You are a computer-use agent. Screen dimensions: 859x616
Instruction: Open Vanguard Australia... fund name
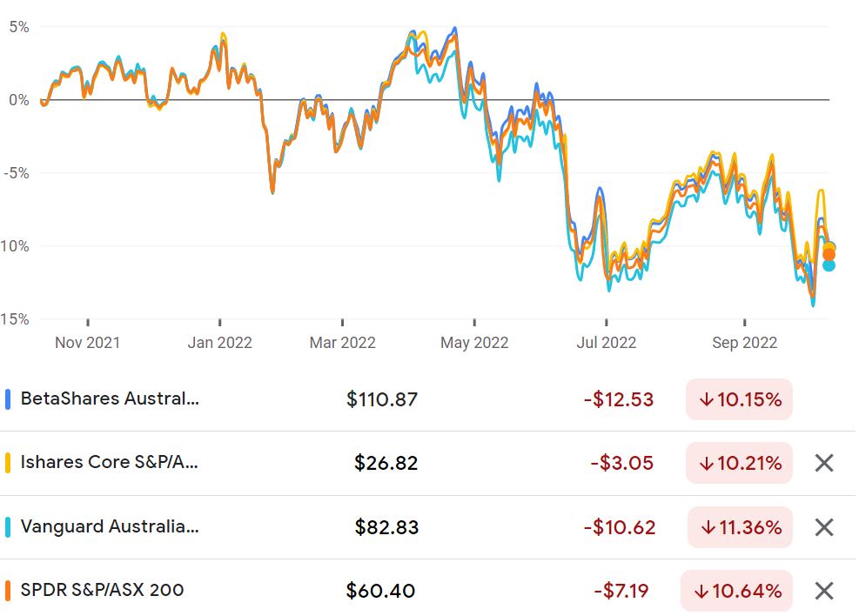[x=110, y=526]
